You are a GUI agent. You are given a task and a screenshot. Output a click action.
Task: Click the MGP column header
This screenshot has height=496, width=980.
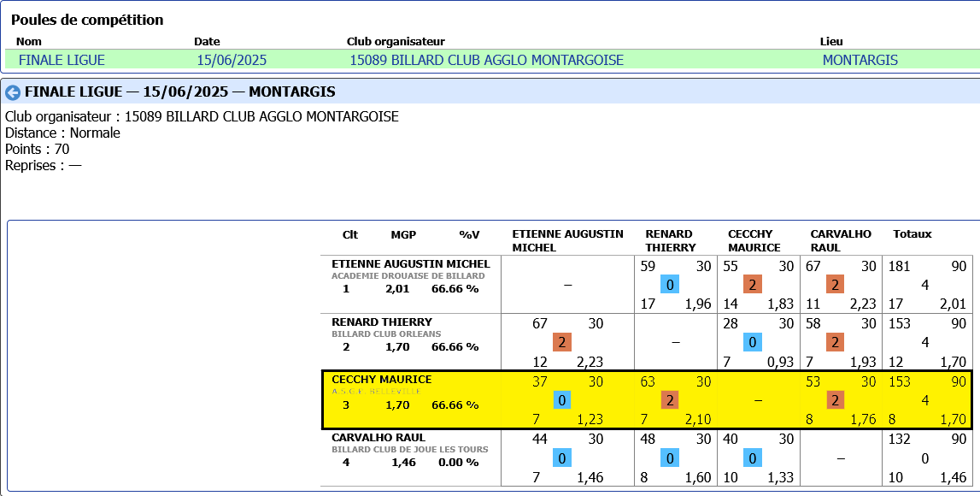[x=403, y=233]
